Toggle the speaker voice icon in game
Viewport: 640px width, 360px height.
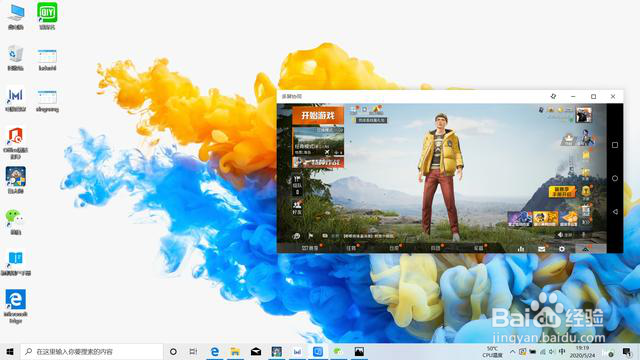[x=560, y=235]
